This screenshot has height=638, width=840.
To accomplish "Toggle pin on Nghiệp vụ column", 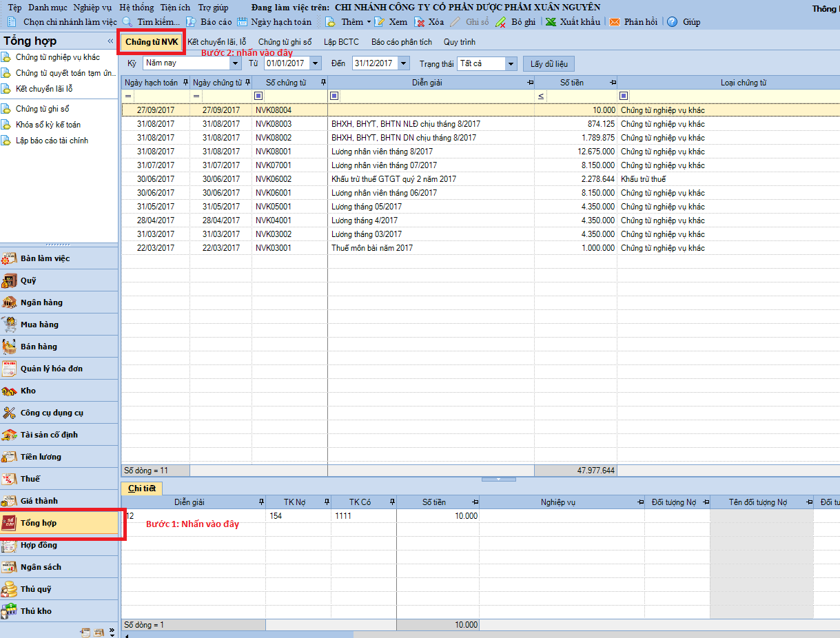I will point(639,502).
